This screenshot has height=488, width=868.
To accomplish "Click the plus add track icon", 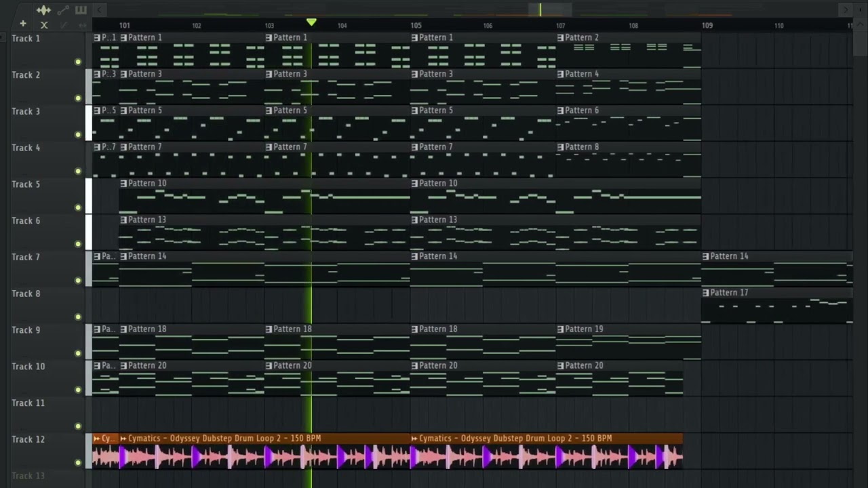I will (x=23, y=24).
